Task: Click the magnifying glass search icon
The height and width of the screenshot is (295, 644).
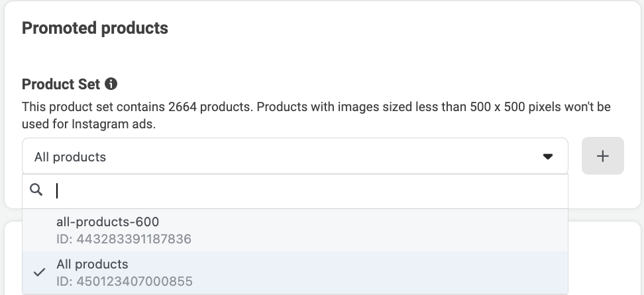Action: coord(36,190)
